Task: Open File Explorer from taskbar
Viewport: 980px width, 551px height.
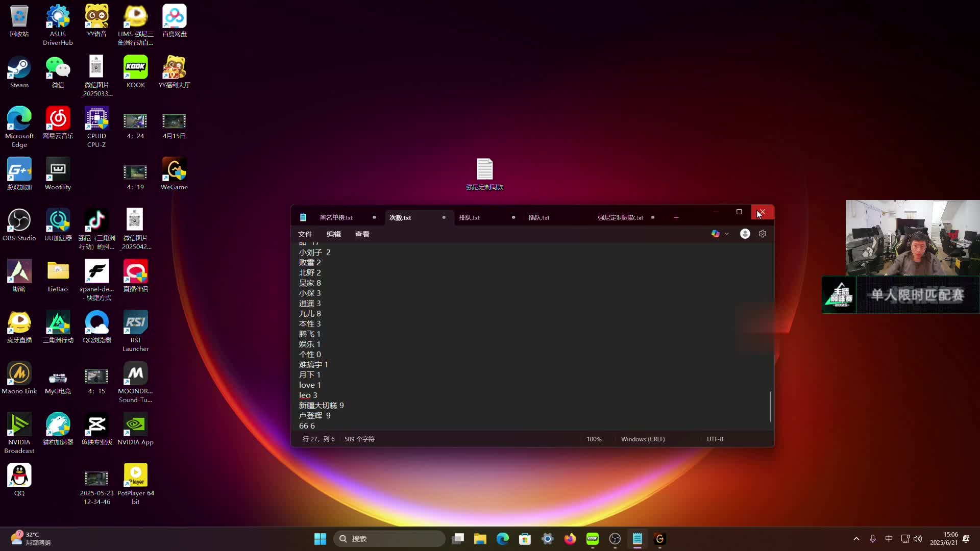Action: coord(480,539)
